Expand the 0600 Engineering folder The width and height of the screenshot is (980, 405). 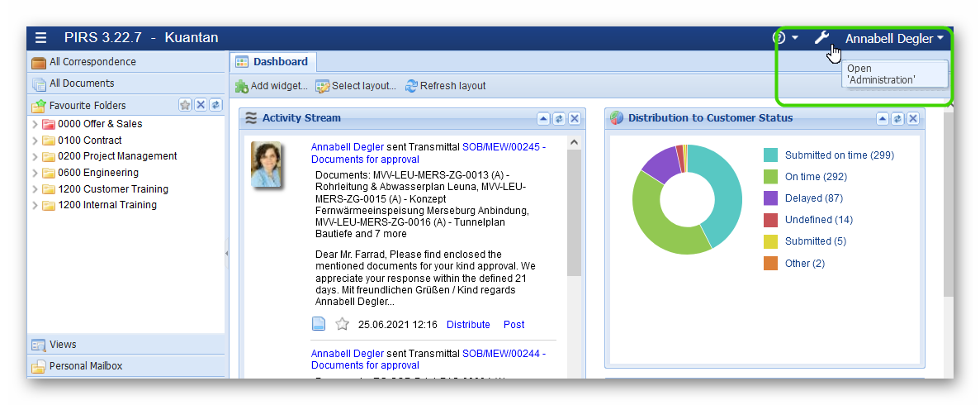coord(35,173)
